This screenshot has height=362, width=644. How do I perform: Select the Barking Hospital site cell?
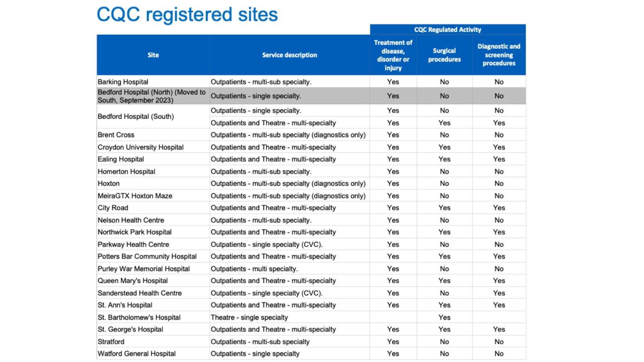(123, 82)
